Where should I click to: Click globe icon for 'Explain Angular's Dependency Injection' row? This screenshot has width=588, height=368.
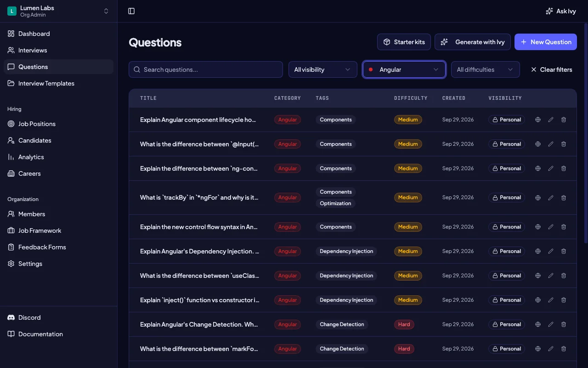click(538, 251)
